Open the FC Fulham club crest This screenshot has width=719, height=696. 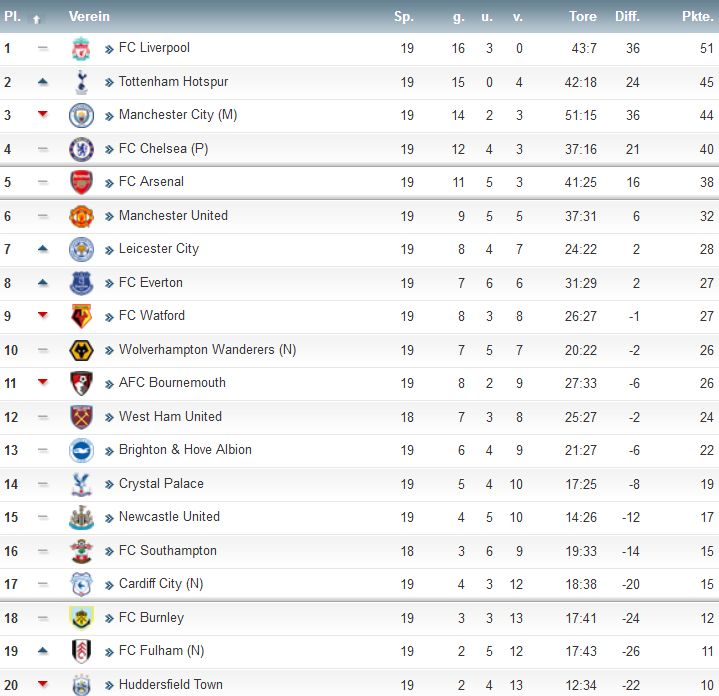tap(81, 651)
